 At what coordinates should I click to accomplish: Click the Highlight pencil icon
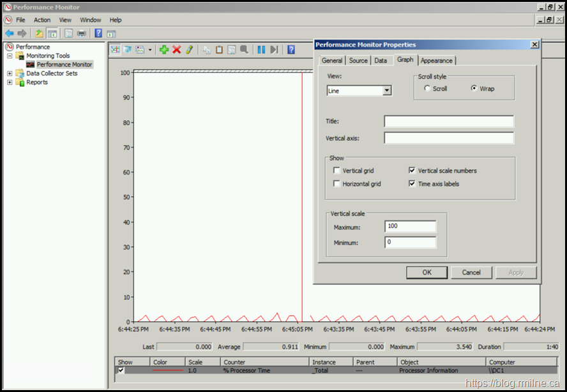[x=190, y=50]
